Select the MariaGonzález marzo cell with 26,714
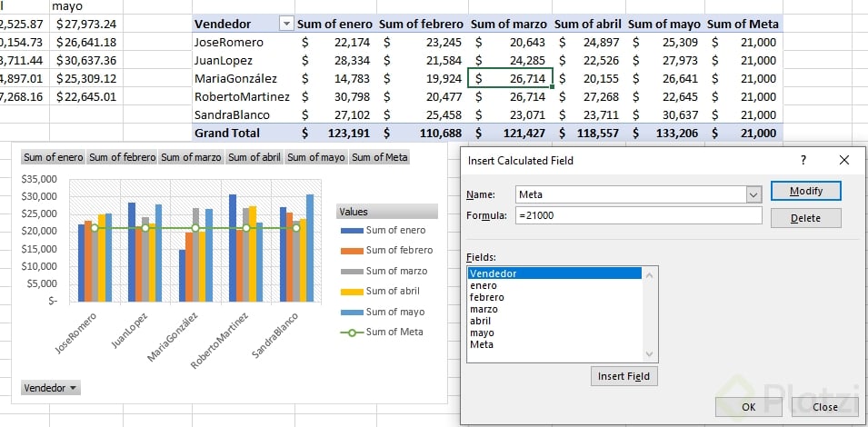This screenshot has height=427, width=868. [509, 79]
